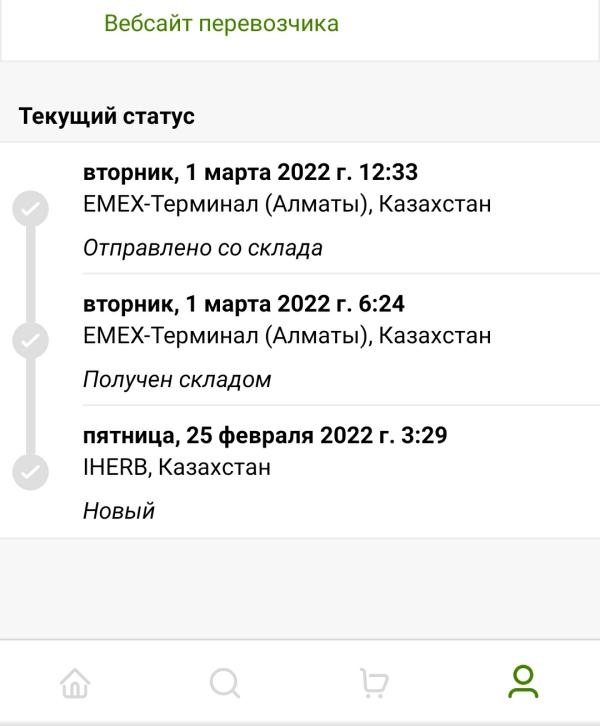600x726 pixels.
Task: Click timeline line between top two checkmarks
Action: pos(31,275)
